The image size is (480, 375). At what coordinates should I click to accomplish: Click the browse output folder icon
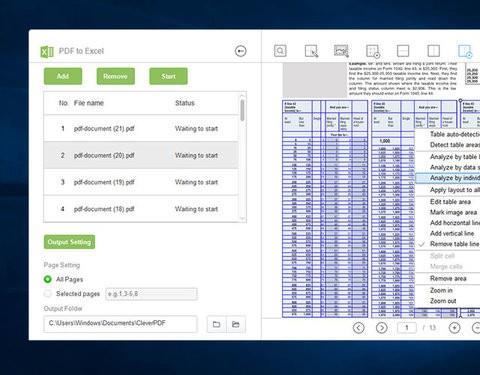coord(216,324)
